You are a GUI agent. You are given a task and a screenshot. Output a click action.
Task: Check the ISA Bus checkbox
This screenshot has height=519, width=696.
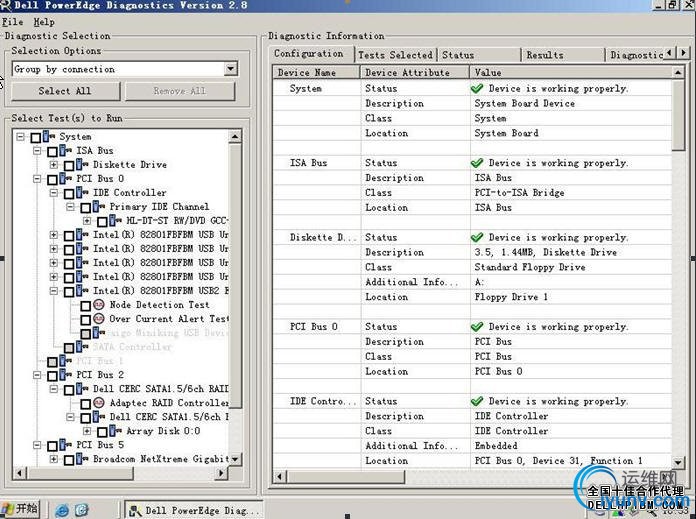[52, 152]
